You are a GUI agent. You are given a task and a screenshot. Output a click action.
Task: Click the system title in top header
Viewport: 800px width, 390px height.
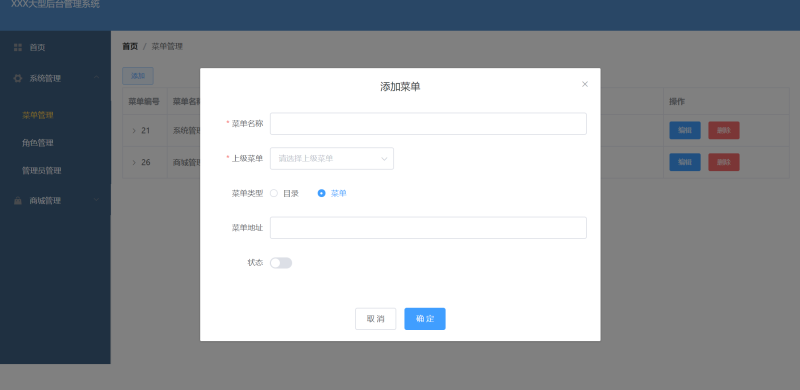[x=55, y=5]
